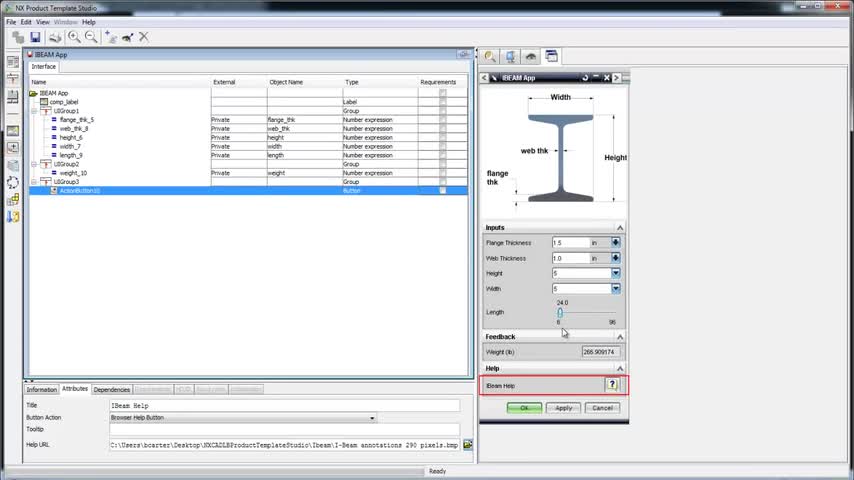
Task: Click the right chevron in the preview title bar
Action: [617, 78]
